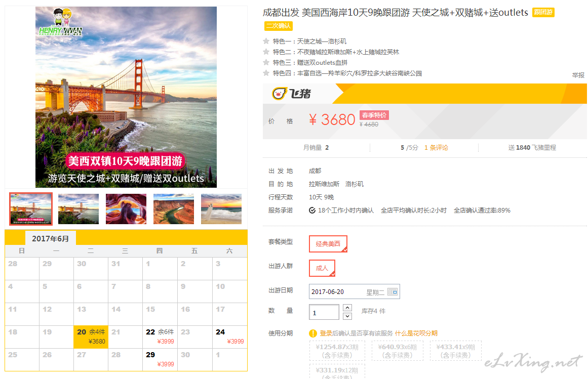This screenshot has width=588, height=379.
Task: Click the star icon beside 特色二
Action: pyautogui.click(x=266, y=52)
